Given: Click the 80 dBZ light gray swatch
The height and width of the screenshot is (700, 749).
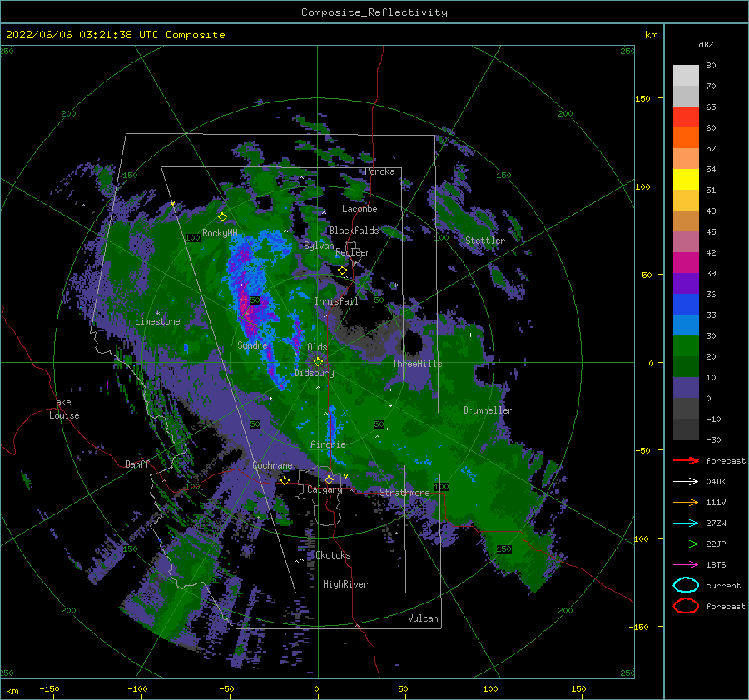Looking at the screenshot, I should [x=686, y=76].
